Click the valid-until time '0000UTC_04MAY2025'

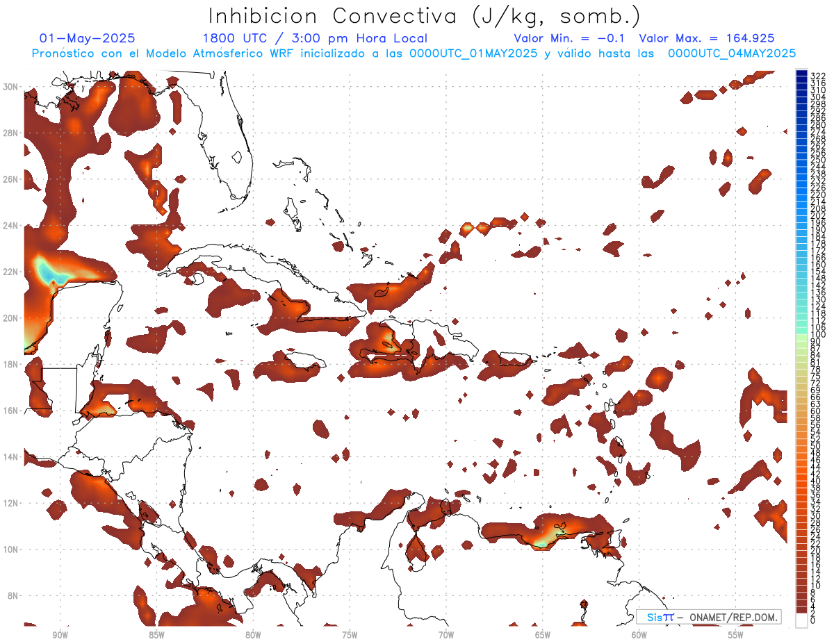731,53
